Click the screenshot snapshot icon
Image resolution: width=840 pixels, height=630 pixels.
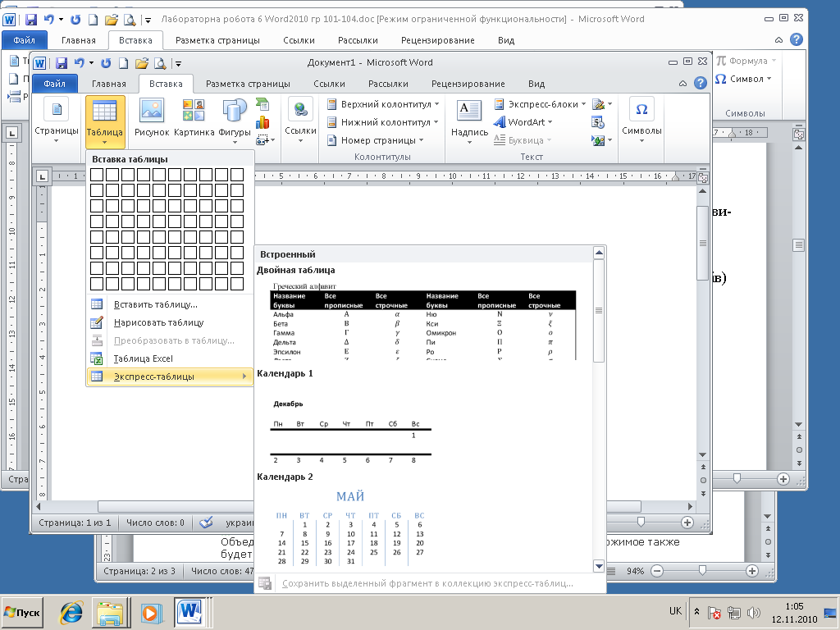point(262,139)
